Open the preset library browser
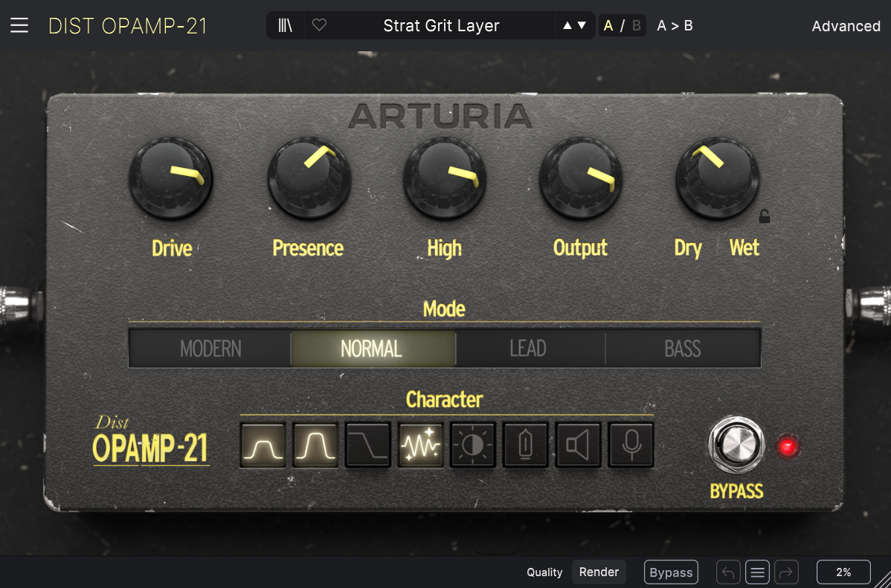This screenshot has height=588, width=891. (x=286, y=25)
